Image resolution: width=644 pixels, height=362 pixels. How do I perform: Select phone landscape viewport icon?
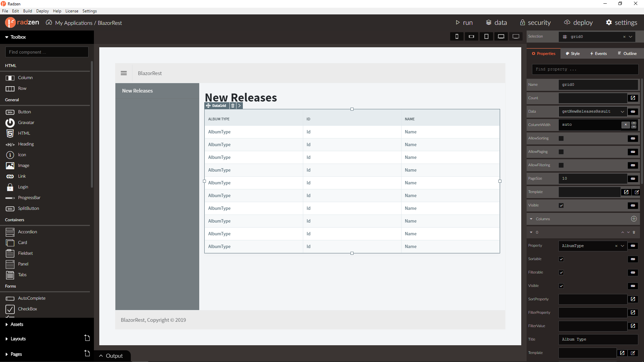click(471, 37)
